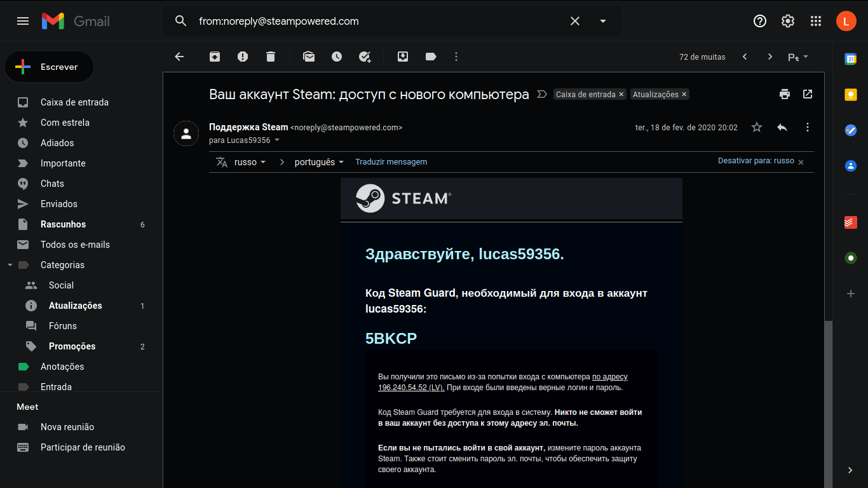Image resolution: width=868 pixels, height=488 pixels.
Task: Open the input tools language dropdown
Action: coord(798,57)
